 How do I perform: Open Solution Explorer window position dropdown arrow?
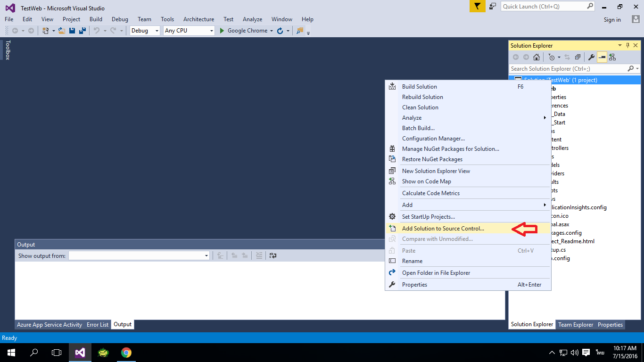(620, 45)
